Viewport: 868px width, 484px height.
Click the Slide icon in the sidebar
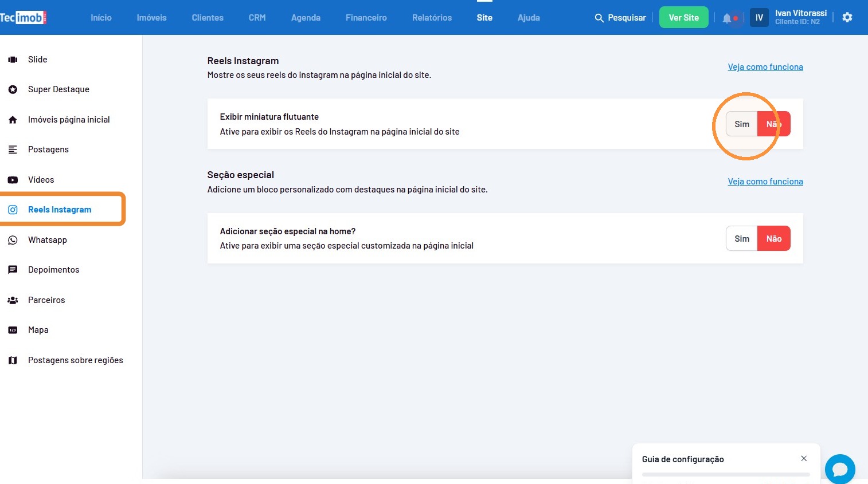[13, 60]
